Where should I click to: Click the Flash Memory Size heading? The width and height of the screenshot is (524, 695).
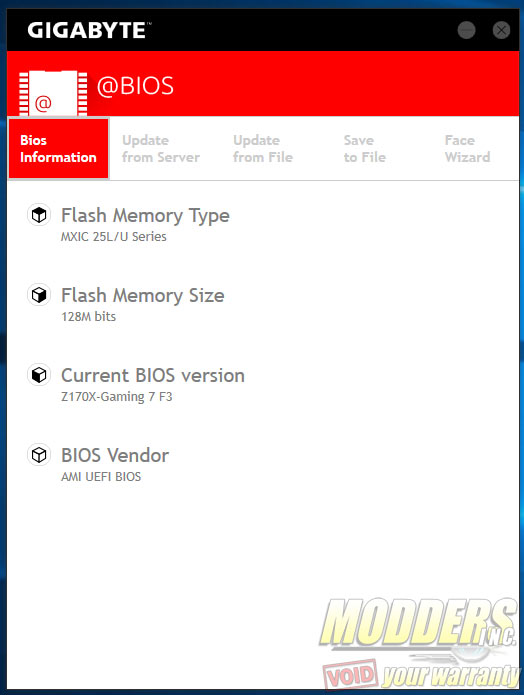coord(142,296)
